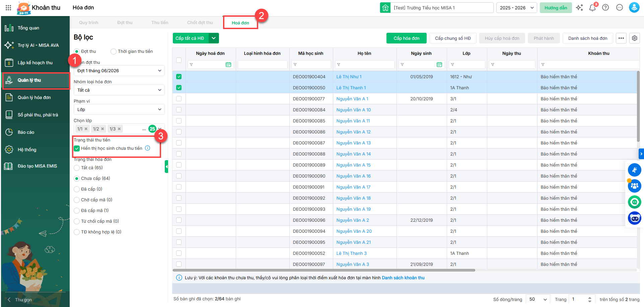
Task: Open Quản lý hóa đơn in sidebar
Action: tap(34, 97)
